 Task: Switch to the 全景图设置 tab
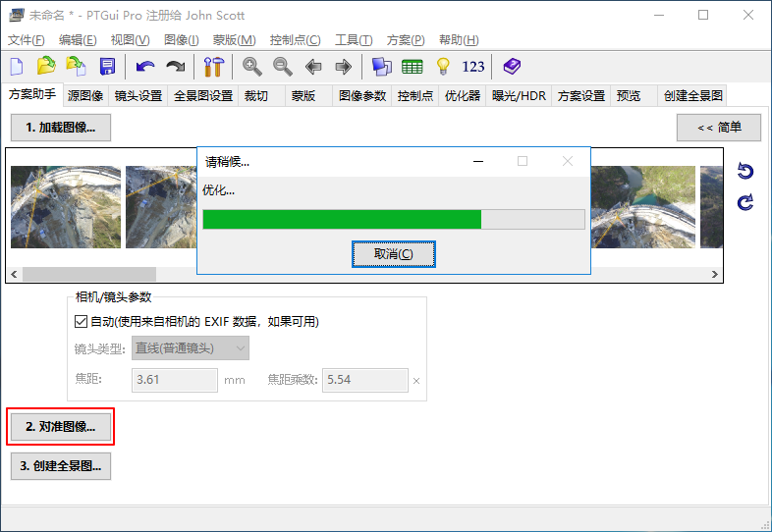203,96
